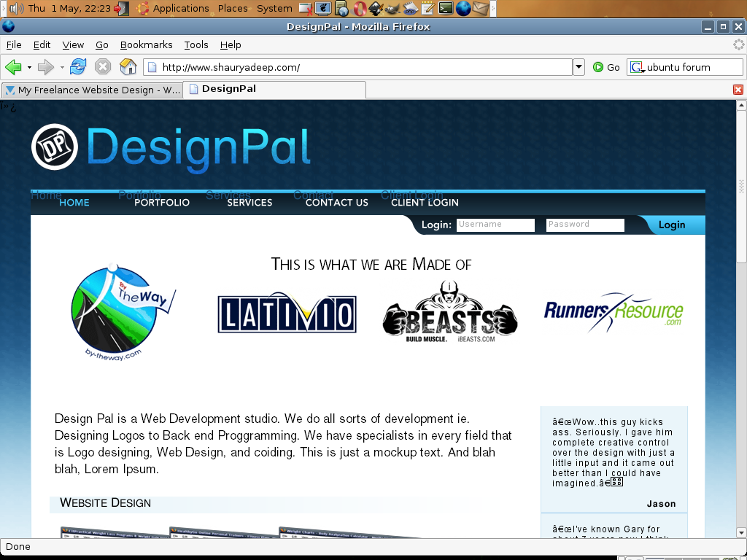Open the Tools menu

click(x=196, y=44)
